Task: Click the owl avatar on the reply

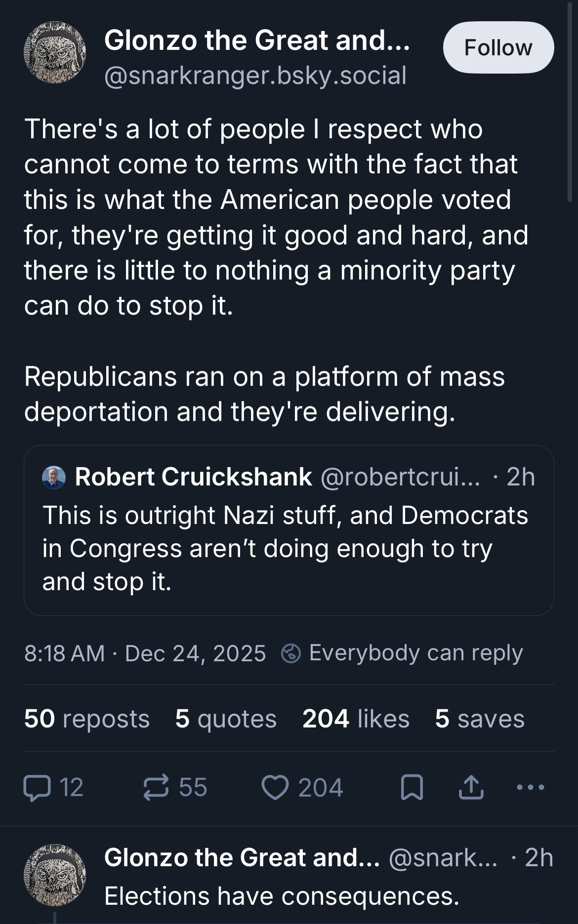Action: coord(55,875)
